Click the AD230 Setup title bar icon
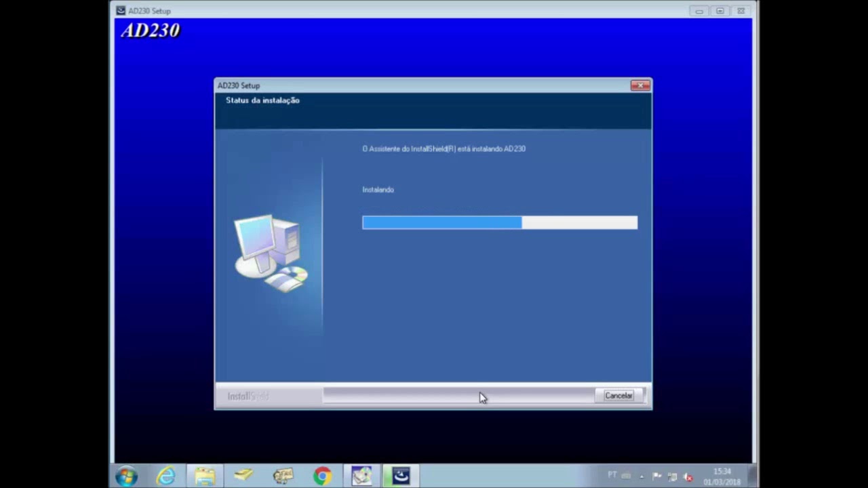868x488 pixels. tap(121, 11)
